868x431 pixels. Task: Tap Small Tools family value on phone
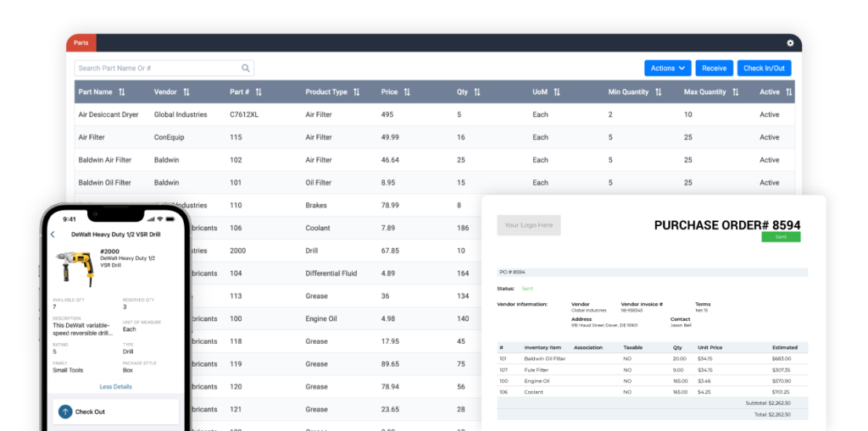click(x=68, y=370)
